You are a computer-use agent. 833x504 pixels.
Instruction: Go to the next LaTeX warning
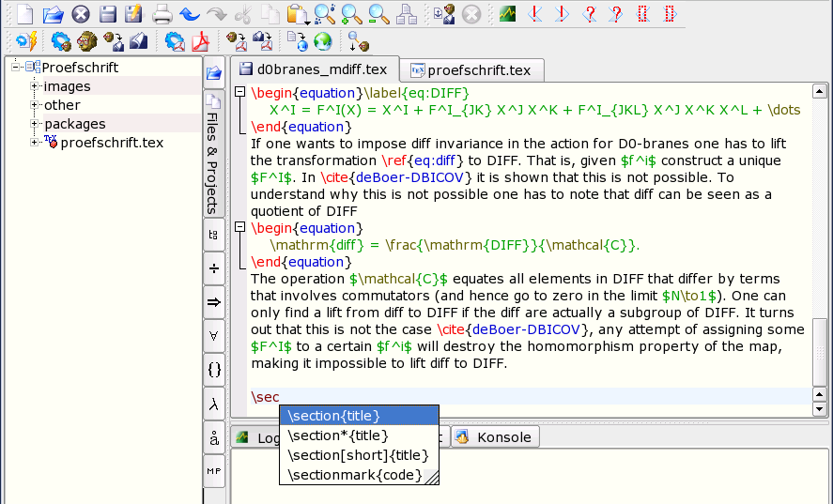pos(616,14)
